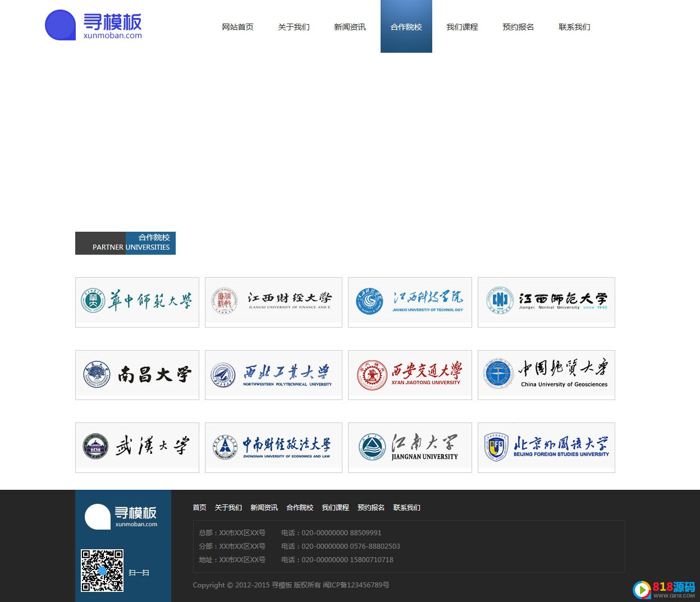Open the 南昌大学 logo card
Viewport: 700px width, 602px height.
coord(137,375)
